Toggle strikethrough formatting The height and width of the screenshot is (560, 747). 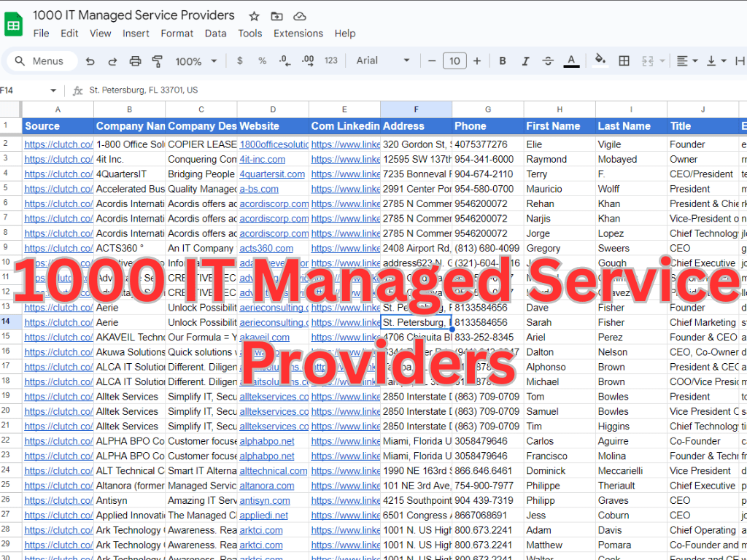click(548, 61)
